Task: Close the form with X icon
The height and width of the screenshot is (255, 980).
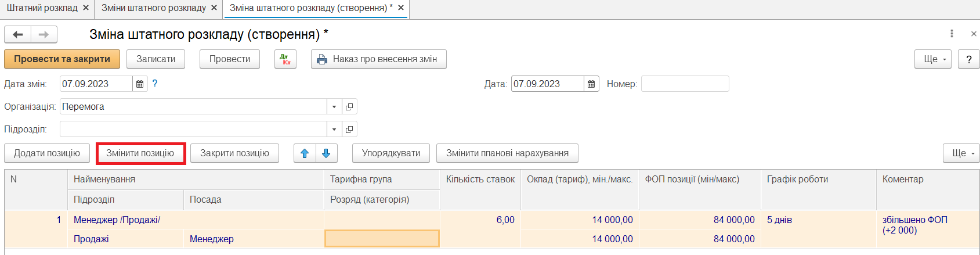Action: [x=974, y=34]
